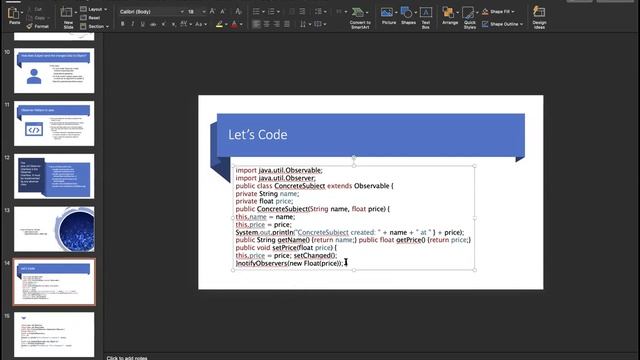The width and height of the screenshot is (640, 360).
Task: Click the Let's Code slide title
Action: pyautogui.click(x=258, y=135)
